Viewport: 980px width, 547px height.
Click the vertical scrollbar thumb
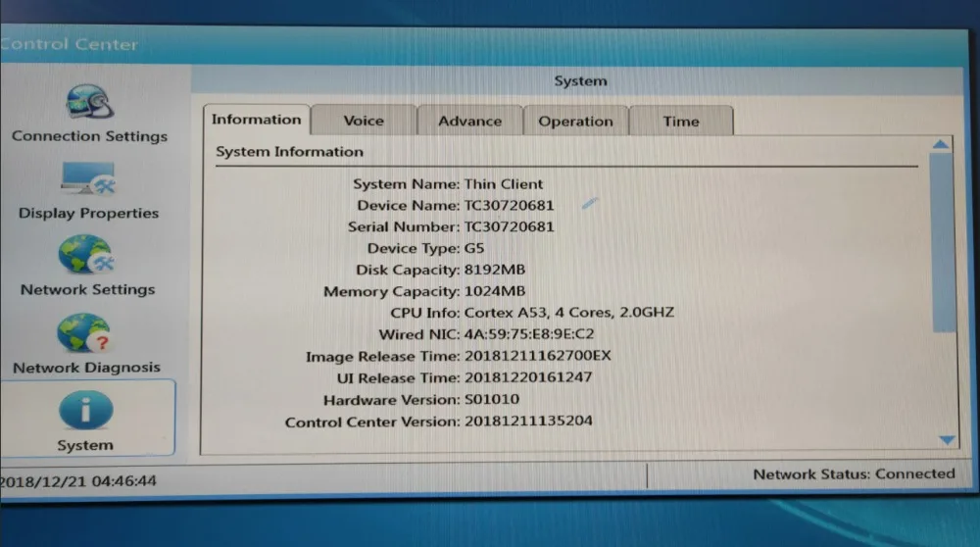coord(943,242)
